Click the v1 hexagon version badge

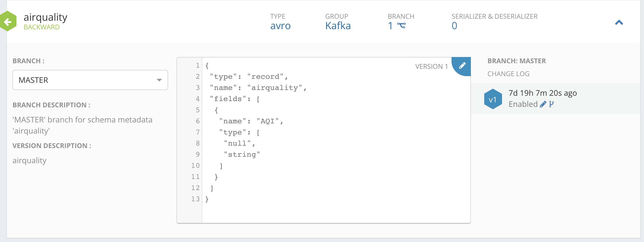point(493,100)
